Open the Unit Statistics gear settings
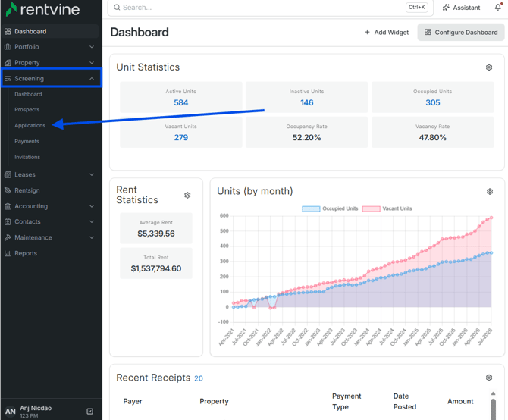Viewport: 508px width, 420px height. (x=489, y=67)
